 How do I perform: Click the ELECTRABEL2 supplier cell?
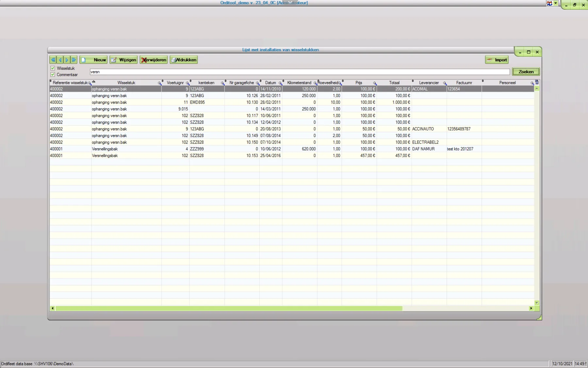coord(429,142)
